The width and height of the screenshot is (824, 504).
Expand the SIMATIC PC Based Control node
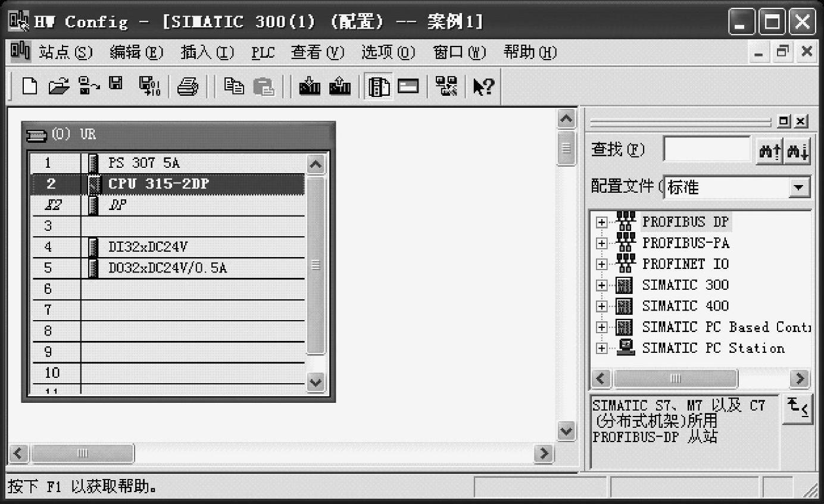(602, 327)
